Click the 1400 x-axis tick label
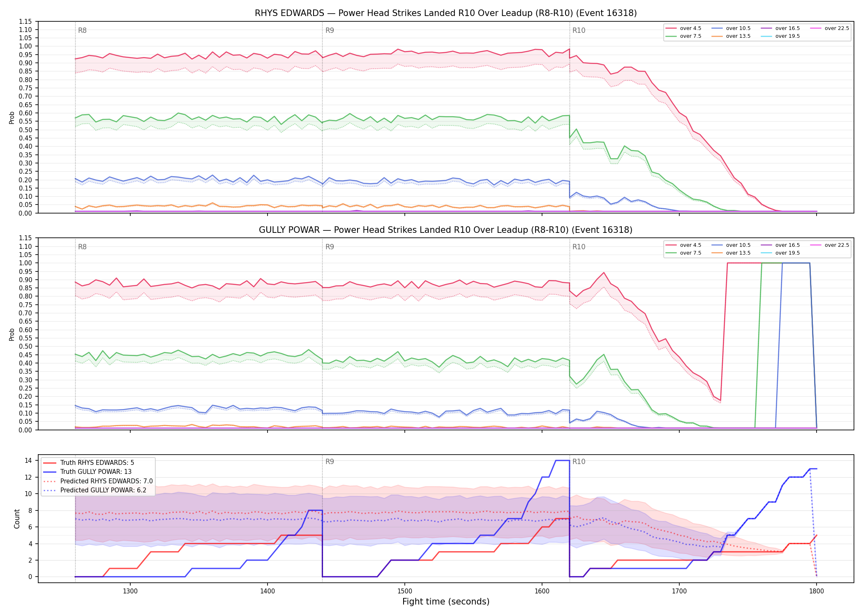Image resolution: width=863 pixels, height=616 pixels. tap(268, 591)
